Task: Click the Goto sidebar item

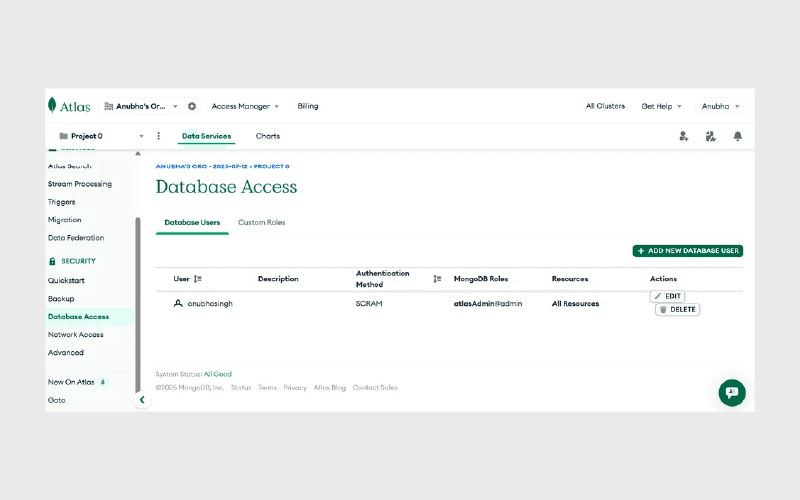Action: point(56,400)
